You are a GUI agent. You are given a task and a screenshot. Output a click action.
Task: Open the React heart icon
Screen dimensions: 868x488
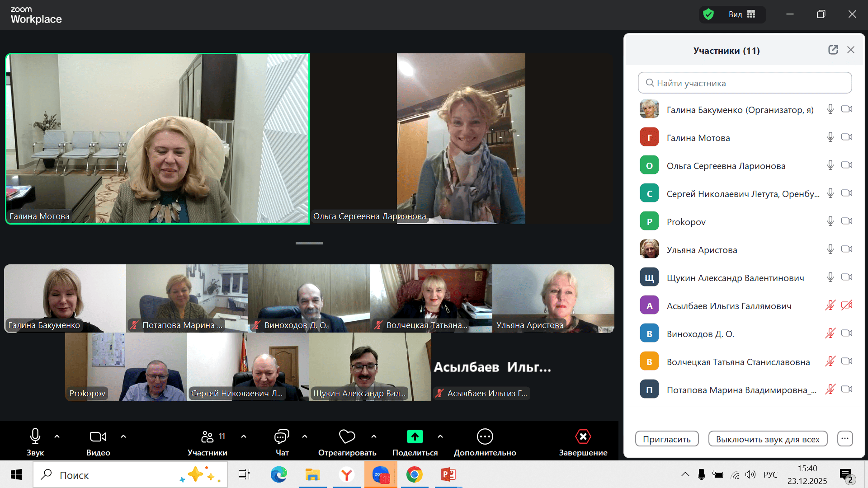(347, 436)
